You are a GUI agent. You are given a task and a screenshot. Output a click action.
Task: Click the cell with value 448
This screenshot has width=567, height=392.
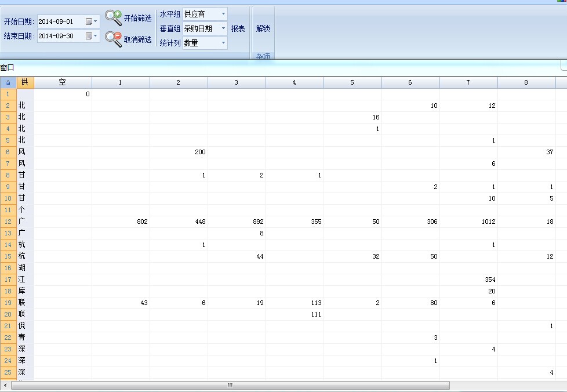click(x=179, y=222)
